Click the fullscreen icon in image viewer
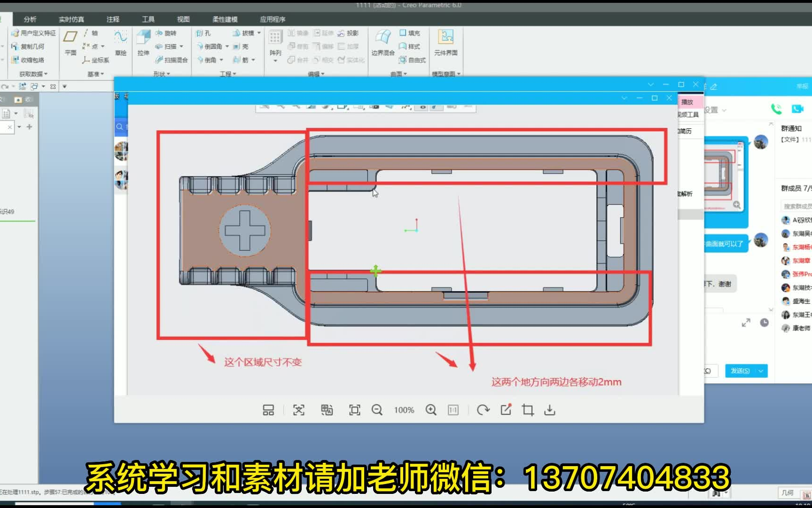The height and width of the screenshot is (508, 812). point(355,410)
